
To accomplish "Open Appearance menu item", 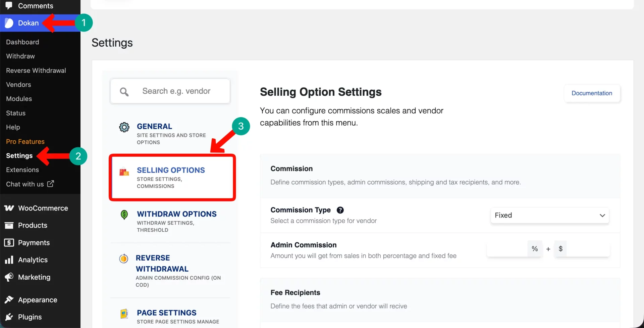I will tap(38, 300).
